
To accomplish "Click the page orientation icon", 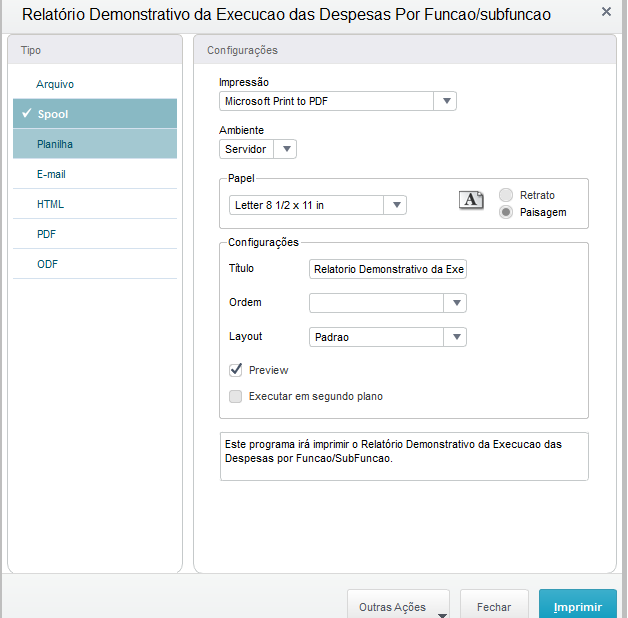I will 471,200.
